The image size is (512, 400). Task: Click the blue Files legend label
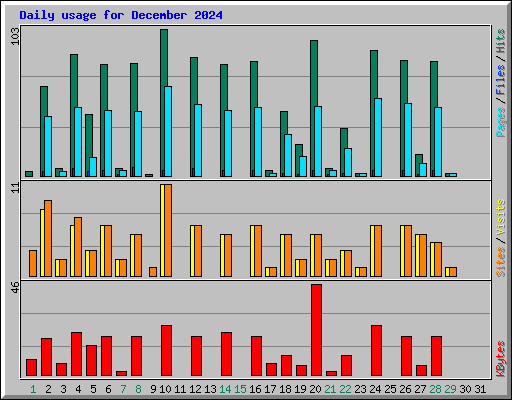(500, 80)
